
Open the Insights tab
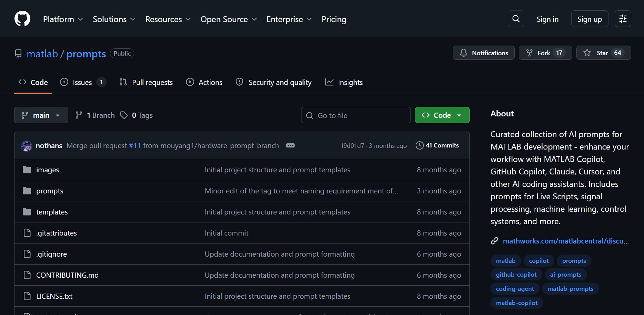pos(344,82)
